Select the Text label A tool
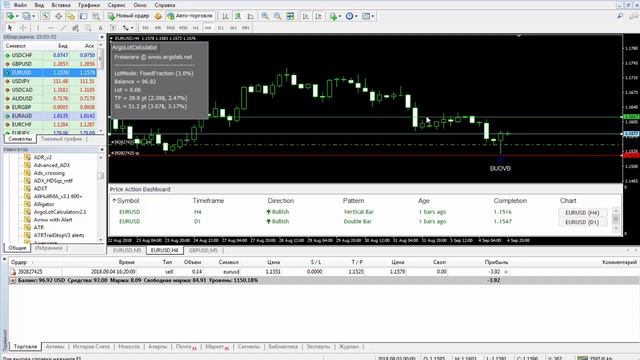The image size is (640, 360). pos(100,28)
